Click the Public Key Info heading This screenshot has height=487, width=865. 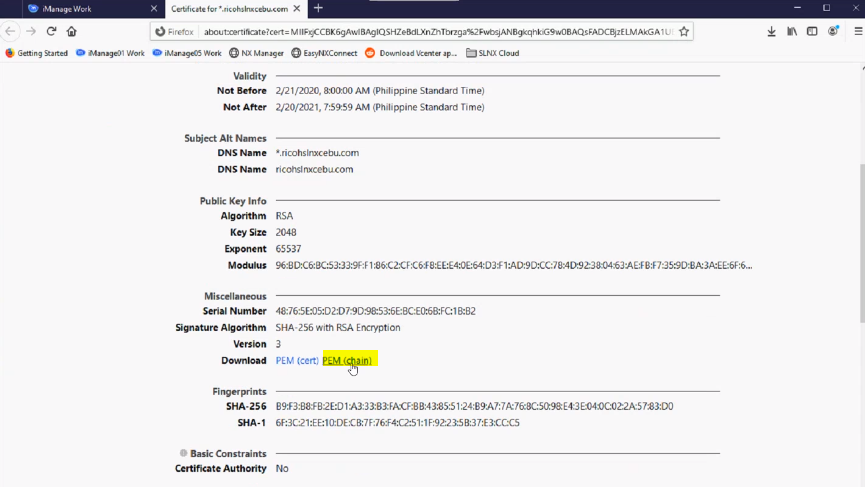click(x=233, y=201)
